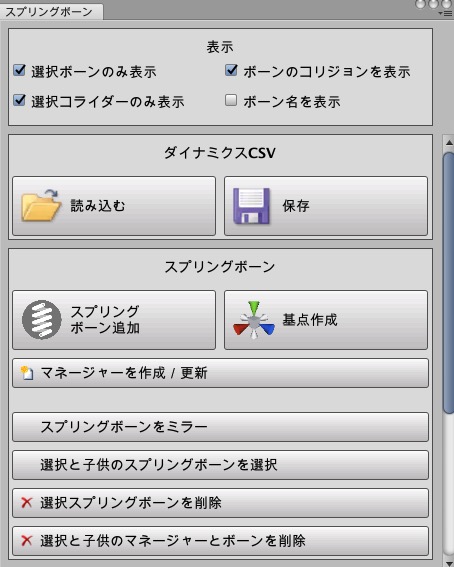Click the floppy disk icon on 保存 button
Screen dimensions: 454x567
[x=252, y=206]
